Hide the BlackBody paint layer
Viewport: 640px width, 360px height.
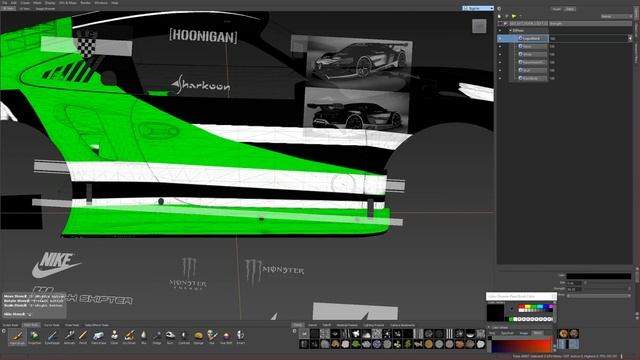point(500,78)
